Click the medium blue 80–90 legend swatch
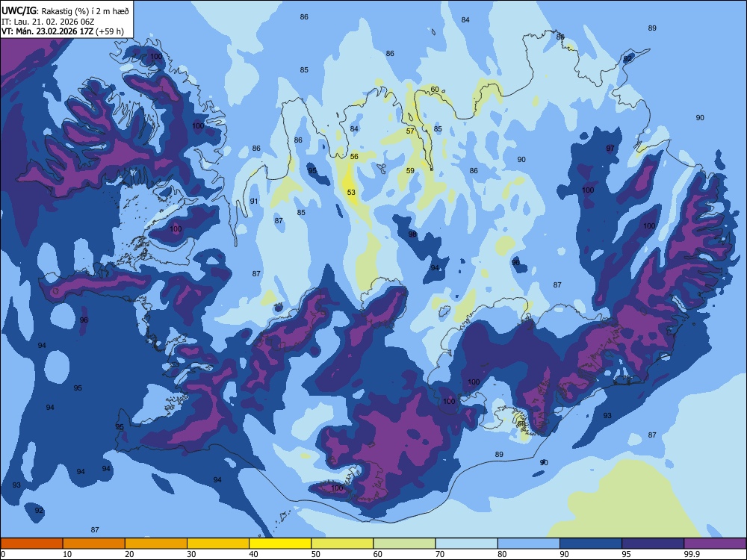Viewport: 747px width, 560px height. (529, 544)
